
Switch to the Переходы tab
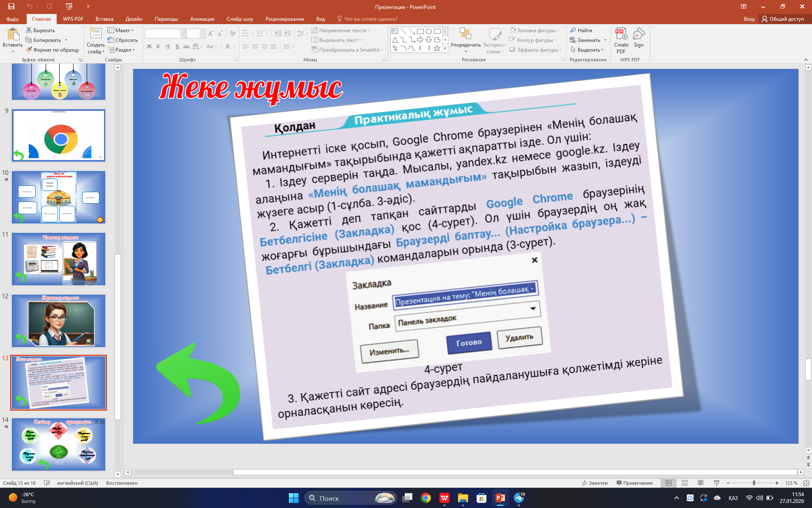166,19
